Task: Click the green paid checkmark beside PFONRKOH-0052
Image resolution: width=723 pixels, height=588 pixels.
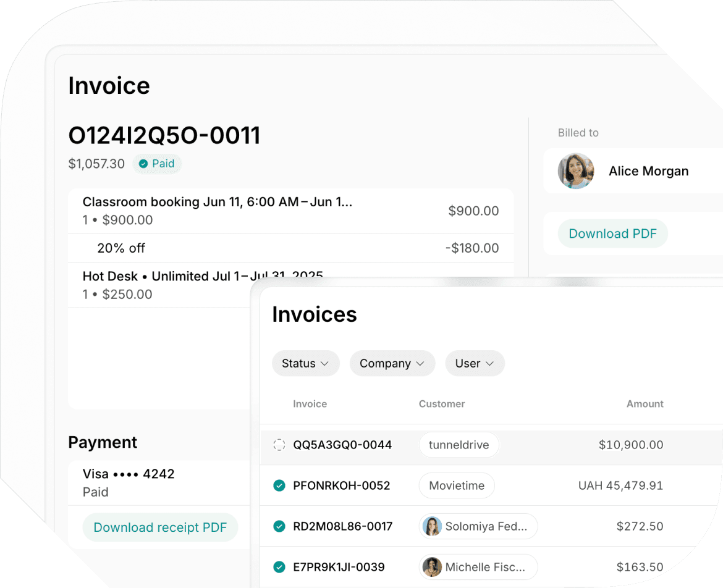Action: pos(279,485)
